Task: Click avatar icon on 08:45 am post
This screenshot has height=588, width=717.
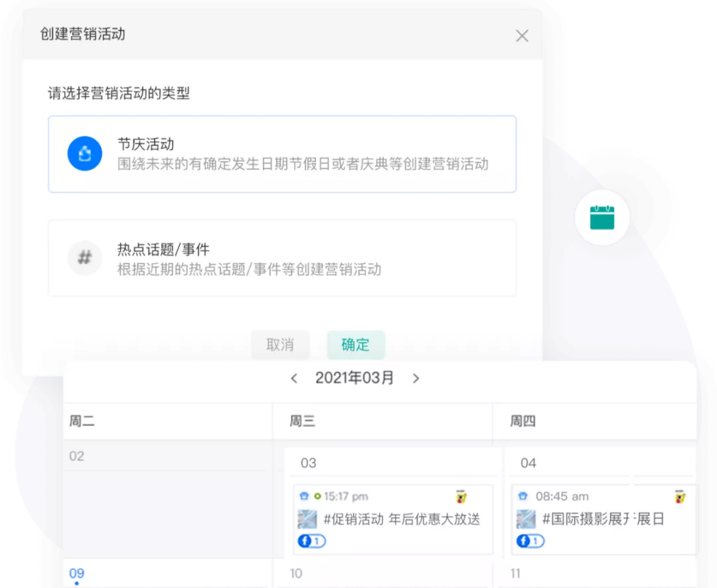Action: pyautogui.click(x=680, y=497)
